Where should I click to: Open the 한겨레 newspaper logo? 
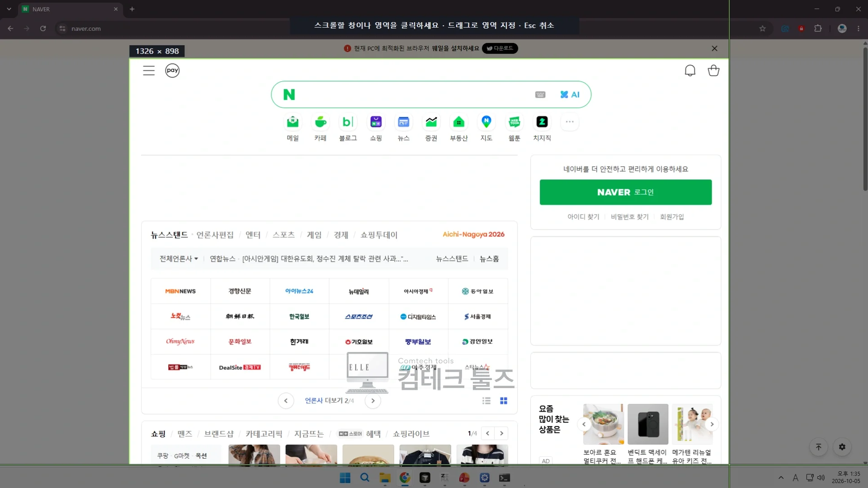[x=299, y=342]
